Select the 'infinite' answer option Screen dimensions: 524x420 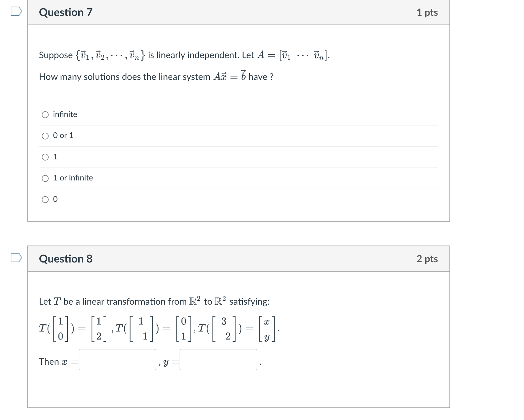[45, 114]
